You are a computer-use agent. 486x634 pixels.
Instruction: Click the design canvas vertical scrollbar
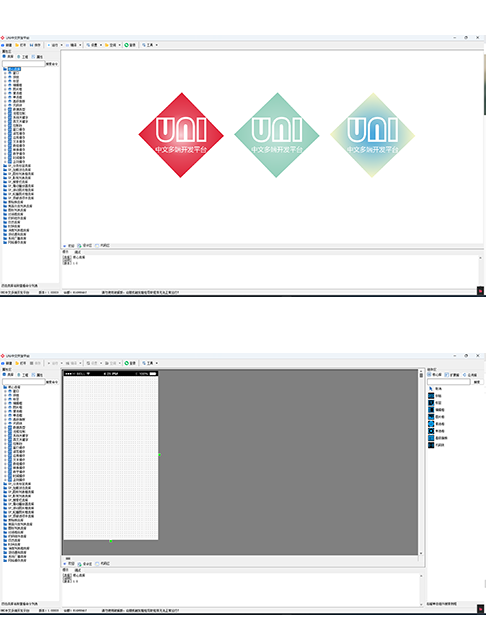pos(421,462)
